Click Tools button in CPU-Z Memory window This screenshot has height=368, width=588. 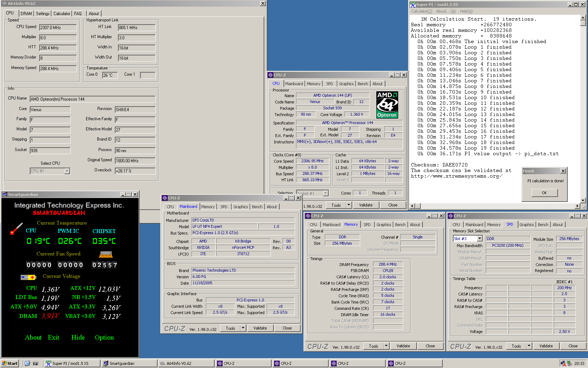click(373, 346)
